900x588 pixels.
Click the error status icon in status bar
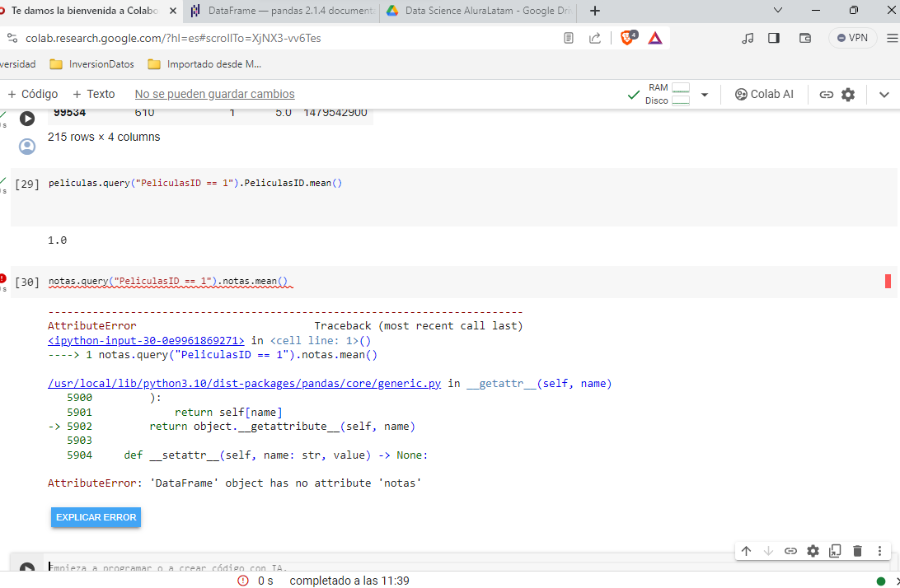(243, 581)
